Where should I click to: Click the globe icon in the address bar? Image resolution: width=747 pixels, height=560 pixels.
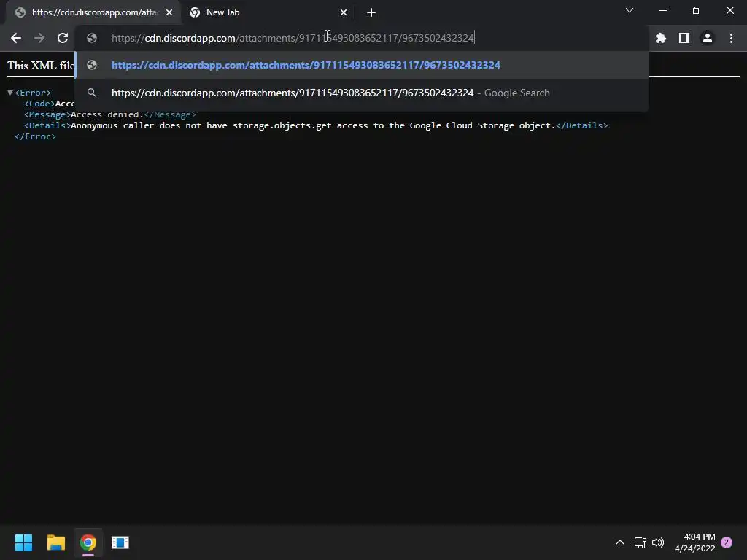pyautogui.click(x=92, y=38)
